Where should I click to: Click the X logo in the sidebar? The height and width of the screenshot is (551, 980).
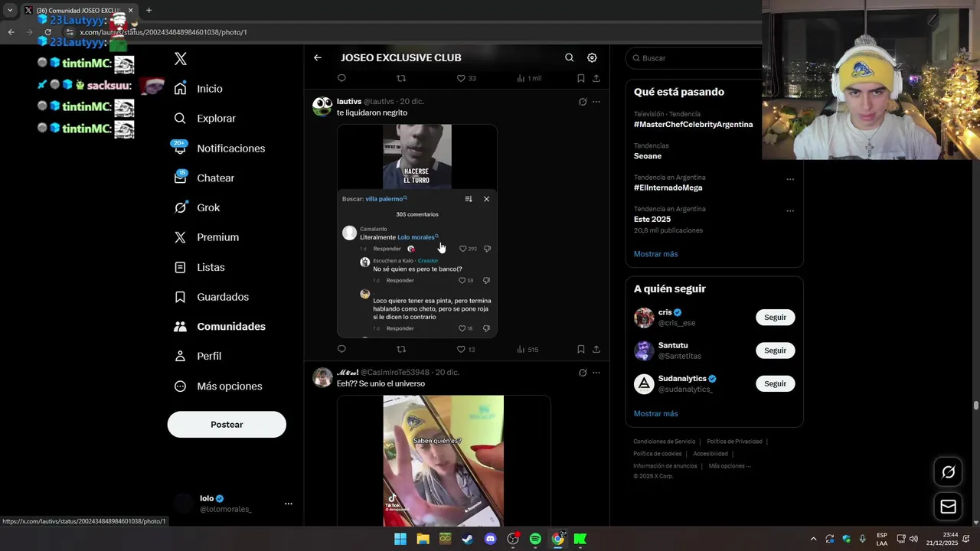point(181,59)
